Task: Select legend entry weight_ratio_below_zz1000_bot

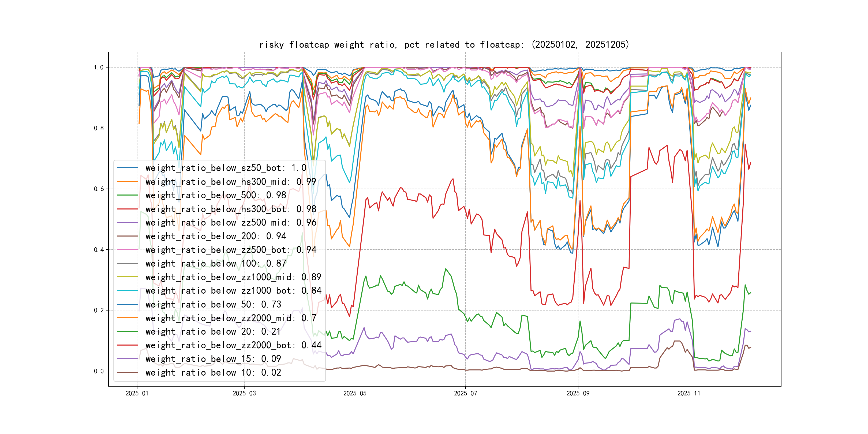Action: coord(233,290)
